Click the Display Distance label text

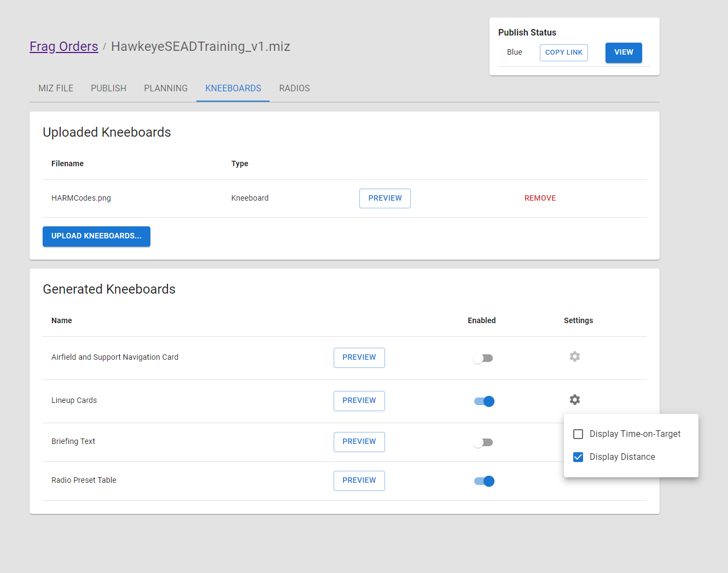(x=622, y=457)
